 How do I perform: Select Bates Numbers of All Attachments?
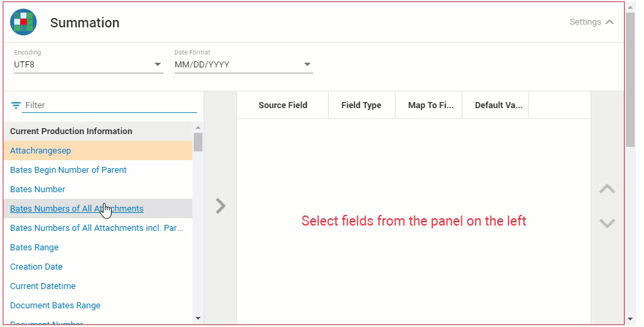pos(76,209)
